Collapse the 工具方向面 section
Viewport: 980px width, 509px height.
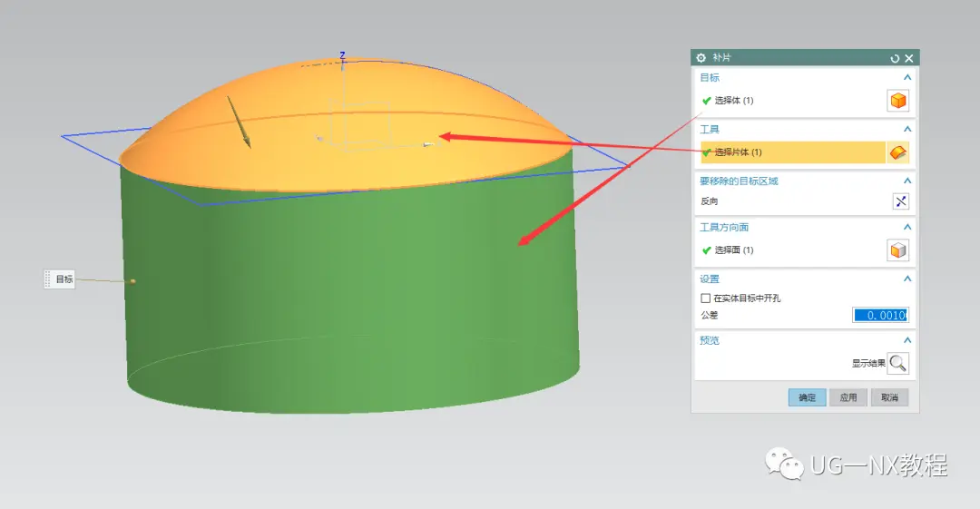coord(907,227)
